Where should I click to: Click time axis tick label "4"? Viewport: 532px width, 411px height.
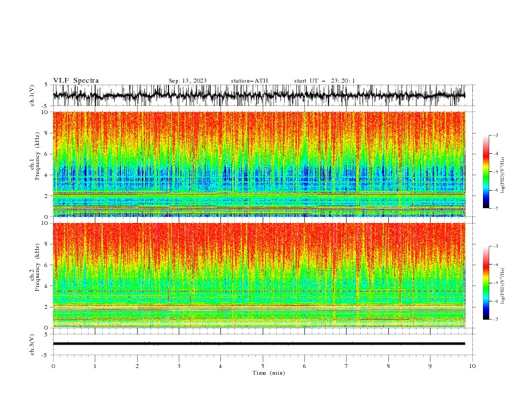(220, 366)
